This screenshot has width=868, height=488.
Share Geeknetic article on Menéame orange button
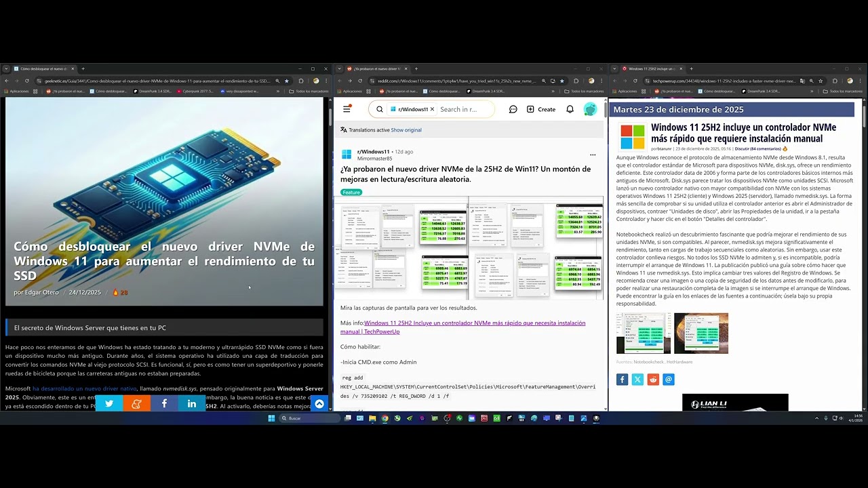(136, 403)
